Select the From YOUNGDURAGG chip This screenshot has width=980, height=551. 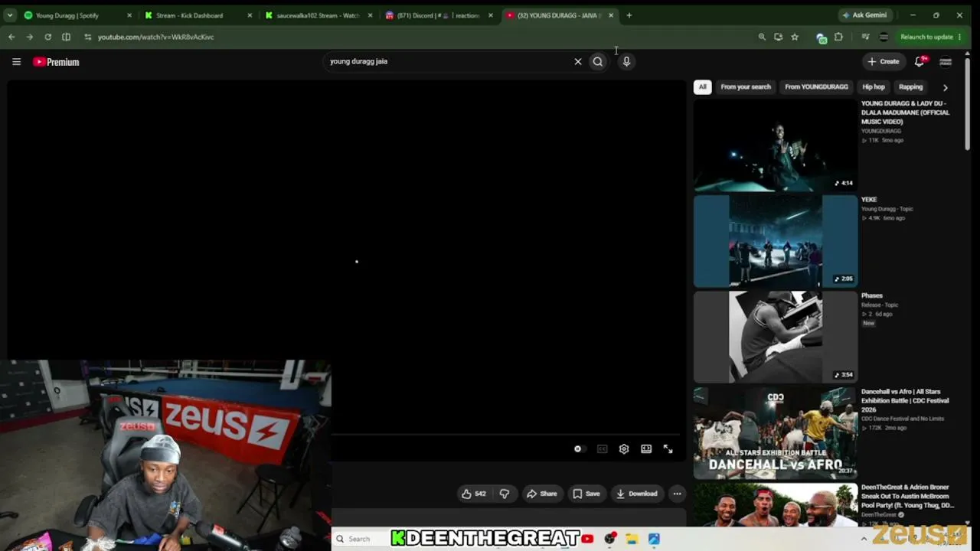click(x=816, y=87)
